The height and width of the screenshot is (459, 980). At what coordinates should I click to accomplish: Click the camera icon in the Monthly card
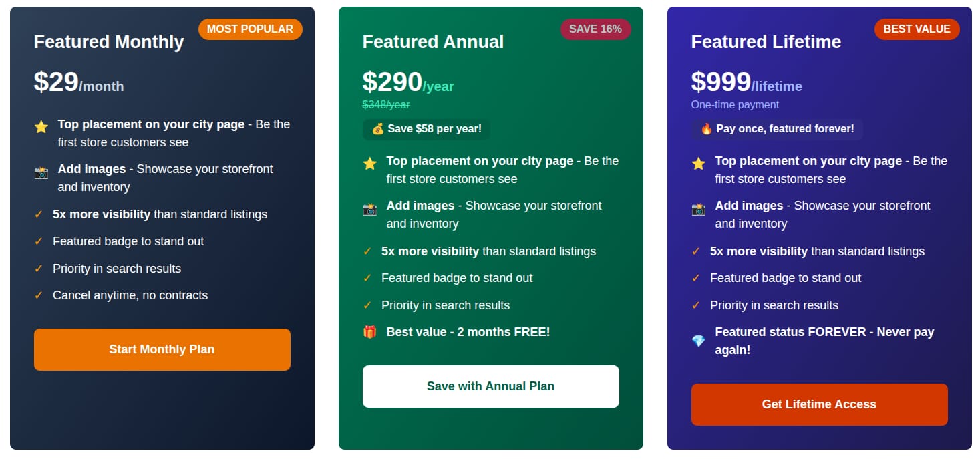tap(41, 172)
